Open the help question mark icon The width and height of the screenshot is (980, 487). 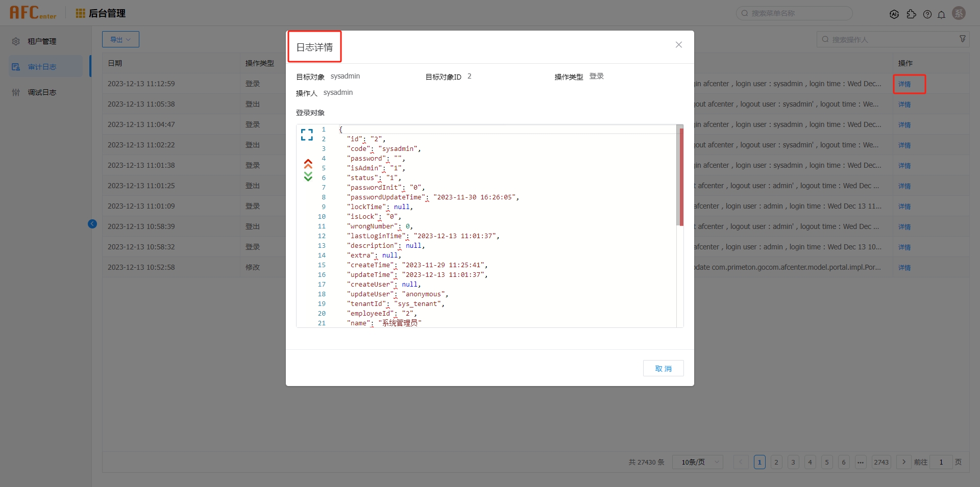[927, 14]
